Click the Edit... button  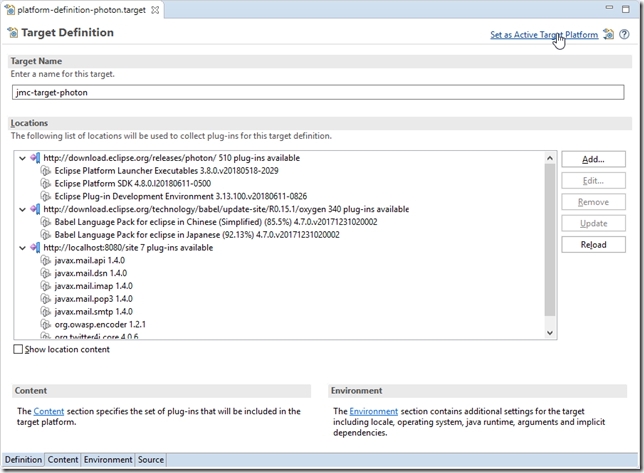click(x=593, y=181)
